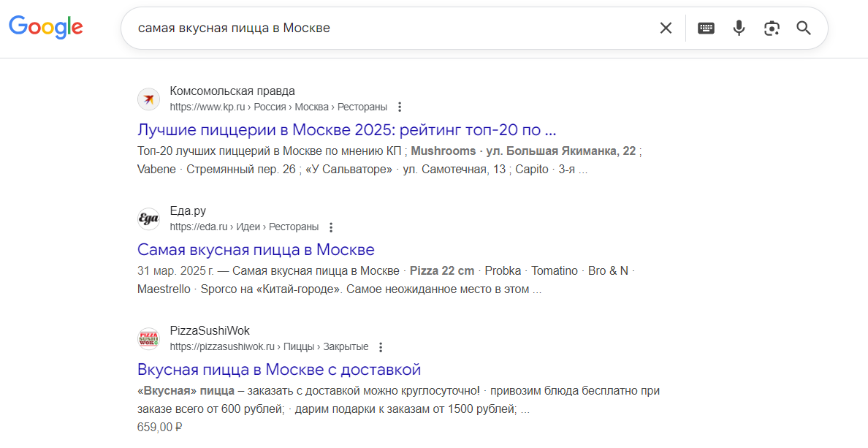Open the three-dot menu for the KP result
This screenshot has height=448, width=868.
pyautogui.click(x=400, y=106)
